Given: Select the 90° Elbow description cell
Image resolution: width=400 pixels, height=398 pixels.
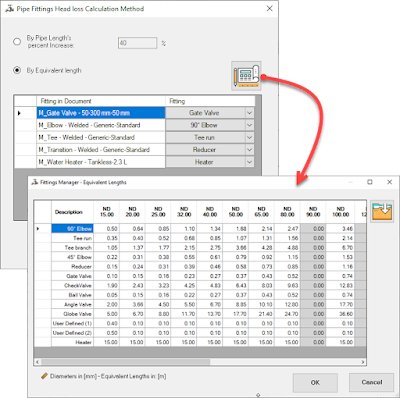Looking at the screenshot, I should point(72,229).
